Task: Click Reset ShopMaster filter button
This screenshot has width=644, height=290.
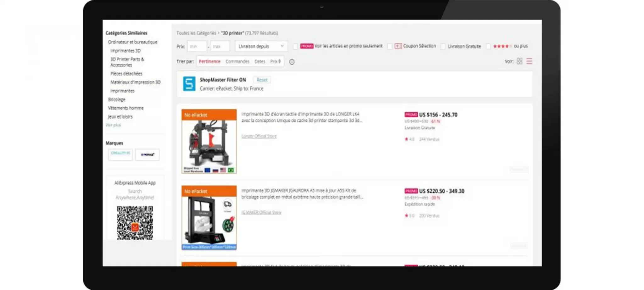Action: (262, 80)
